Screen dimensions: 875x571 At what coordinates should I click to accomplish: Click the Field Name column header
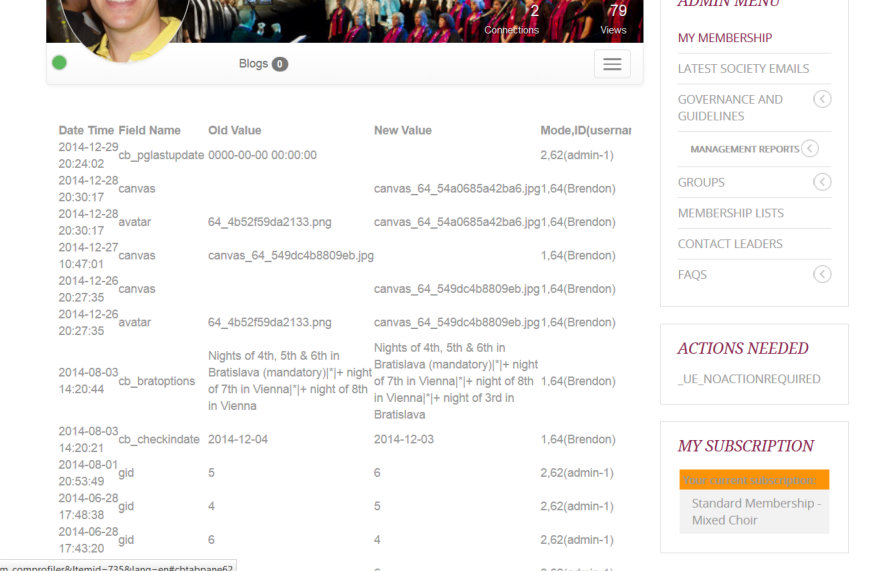point(150,131)
